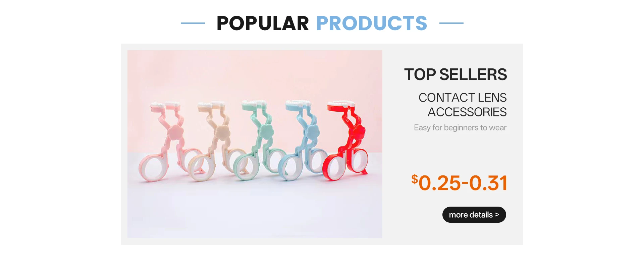Click the red applicator's flower-shaped hinge
The image size is (644, 269).
[x=358, y=131]
